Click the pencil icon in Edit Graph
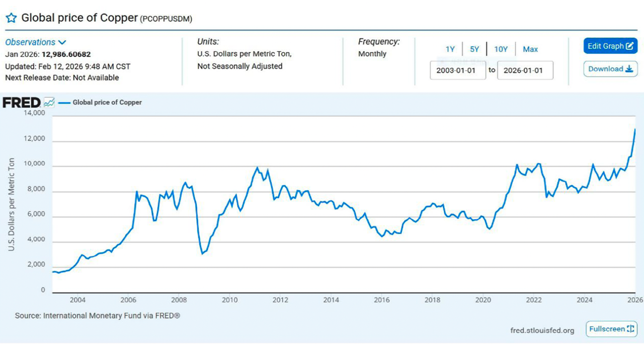644x344 pixels. 629,46
